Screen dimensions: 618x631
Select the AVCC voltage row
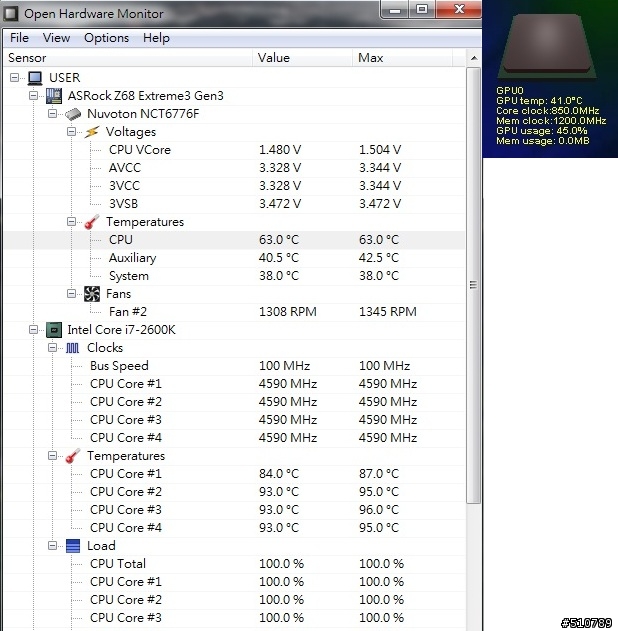coord(235,168)
